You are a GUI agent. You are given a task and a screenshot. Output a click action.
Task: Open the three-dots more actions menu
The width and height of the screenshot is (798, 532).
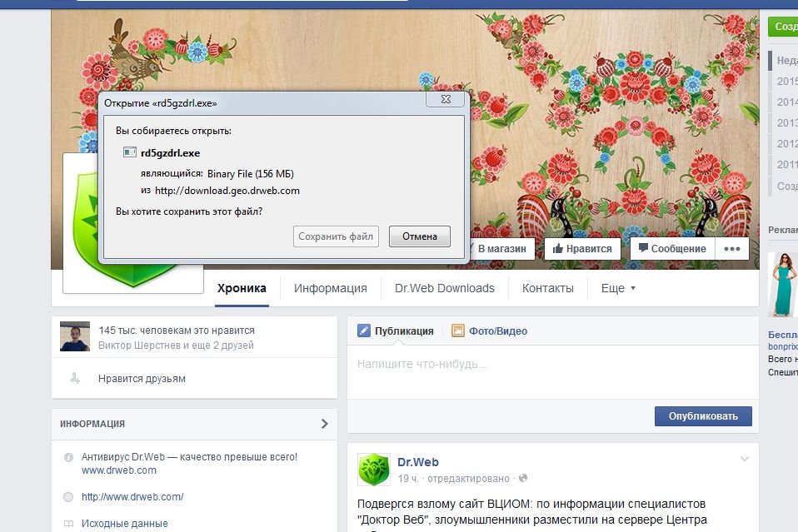732,249
